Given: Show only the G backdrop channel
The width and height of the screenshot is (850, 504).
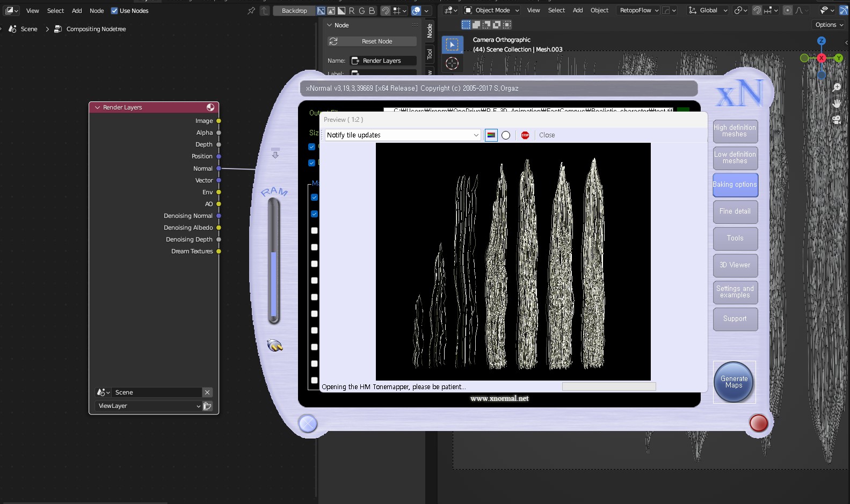Looking at the screenshot, I should pos(362,11).
